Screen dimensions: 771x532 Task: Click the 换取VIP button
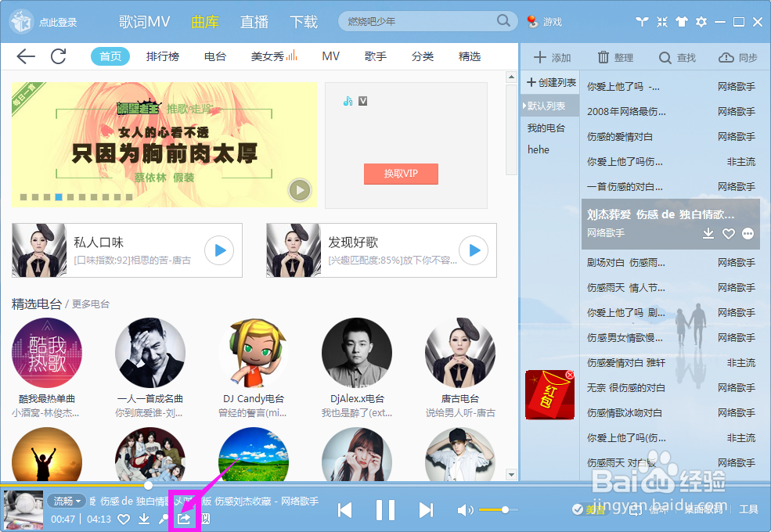(x=401, y=174)
